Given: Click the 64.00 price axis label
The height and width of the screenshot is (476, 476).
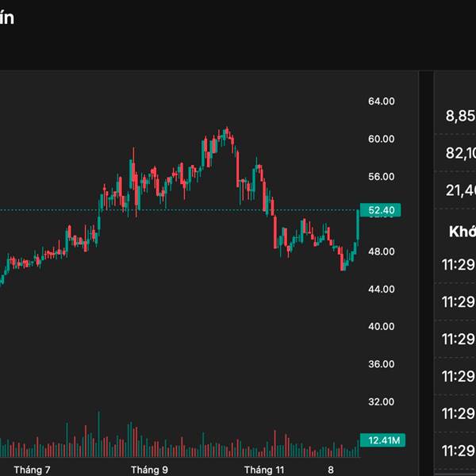Looking at the screenshot, I should coord(382,102).
